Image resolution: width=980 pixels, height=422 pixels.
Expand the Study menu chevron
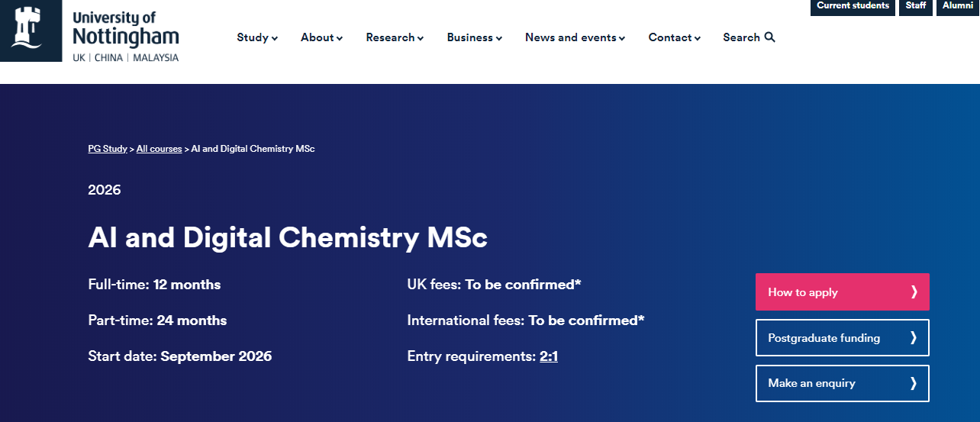pyautogui.click(x=275, y=38)
